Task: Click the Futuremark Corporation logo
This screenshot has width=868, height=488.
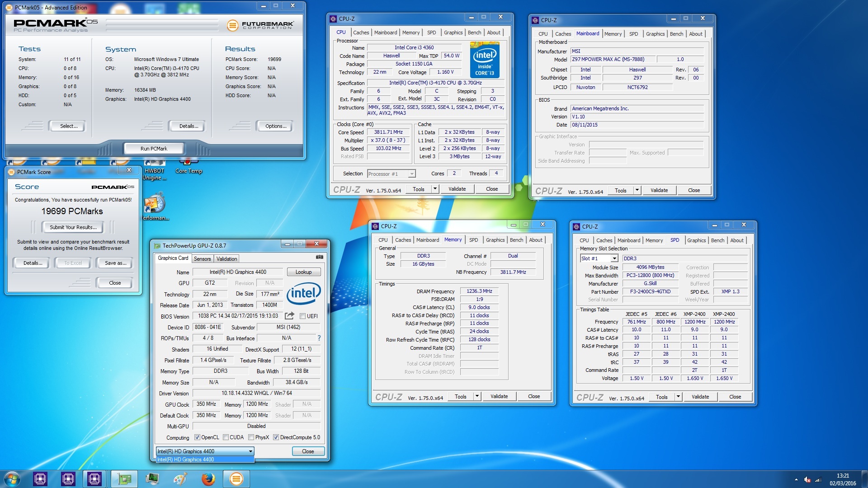Action: [x=260, y=25]
